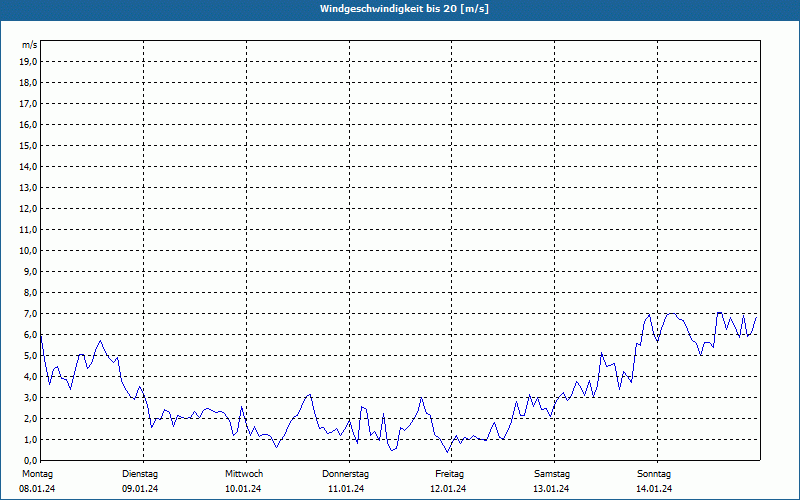Click the 4,0 y-axis label
The height and width of the screenshot is (500, 800).
point(30,377)
